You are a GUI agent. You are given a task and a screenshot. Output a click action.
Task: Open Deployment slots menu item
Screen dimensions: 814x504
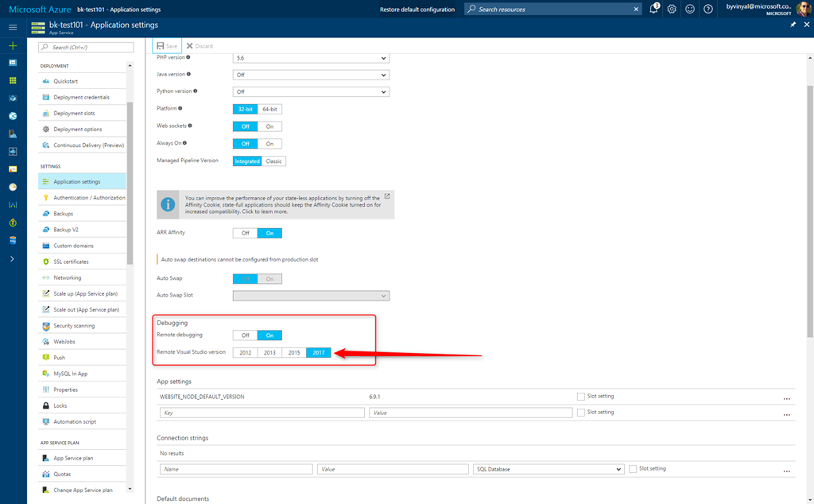82,113
